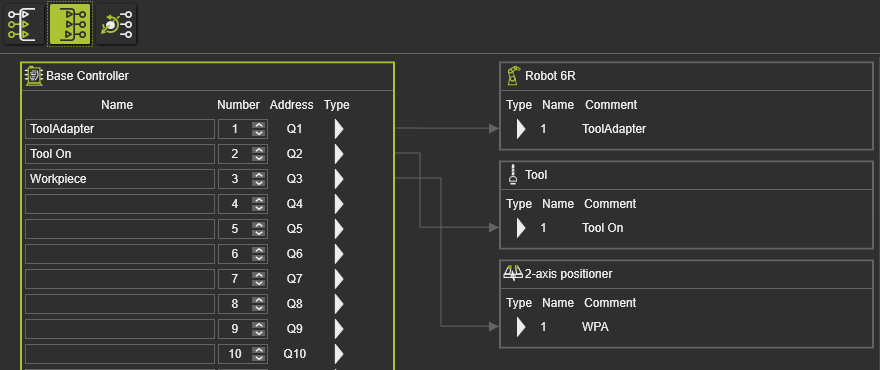This screenshot has width=880, height=370.
Task: Click Base Controller Type column header
Action: [x=337, y=104]
